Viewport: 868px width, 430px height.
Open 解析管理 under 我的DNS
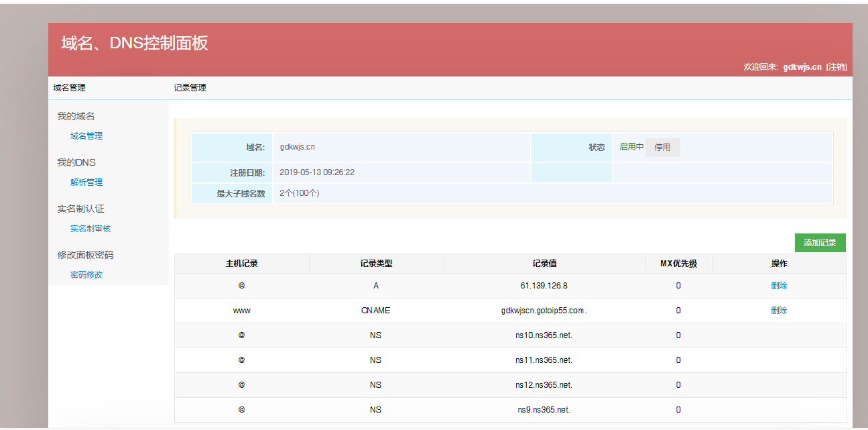coord(86,182)
